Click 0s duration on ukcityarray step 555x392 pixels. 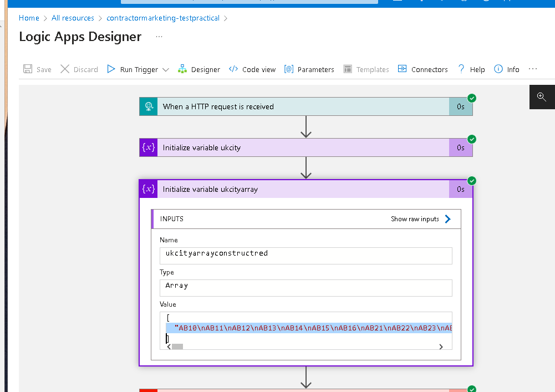point(461,189)
